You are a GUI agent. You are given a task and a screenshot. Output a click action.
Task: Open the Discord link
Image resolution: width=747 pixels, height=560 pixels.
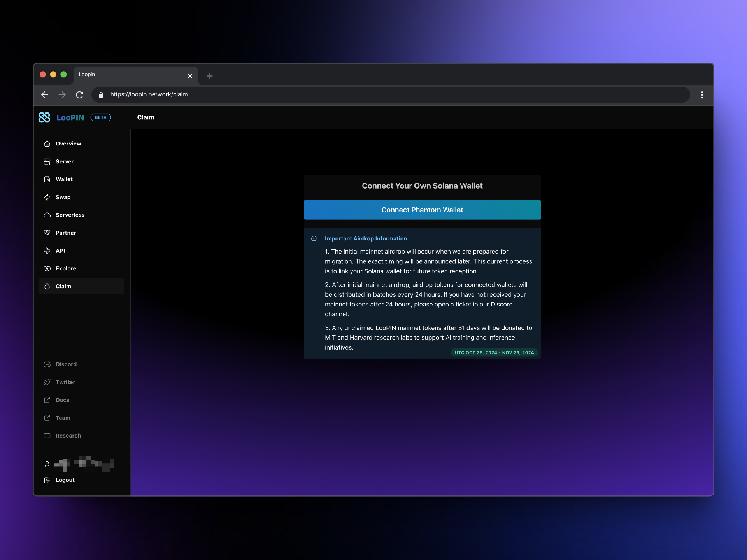click(x=66, y=364)
